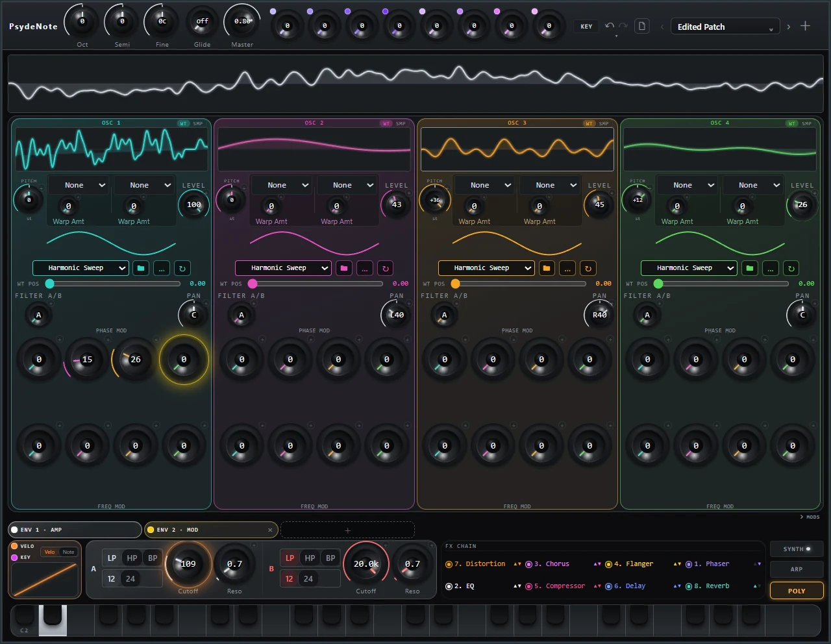The image size is (831, 644).
Task: Open the OSC 3 wavetable folder browser
Action: click(x=547, y=268)
